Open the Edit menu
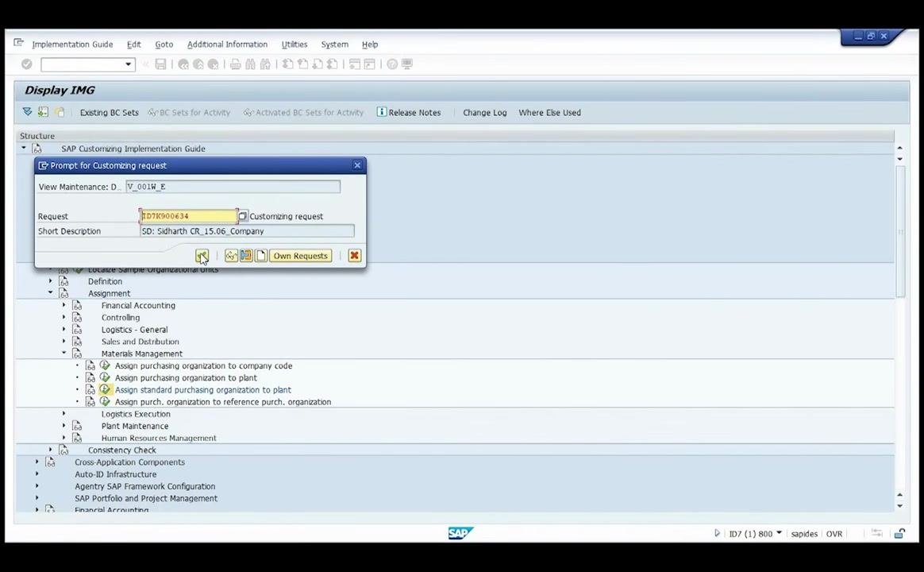 click(134, 44)
